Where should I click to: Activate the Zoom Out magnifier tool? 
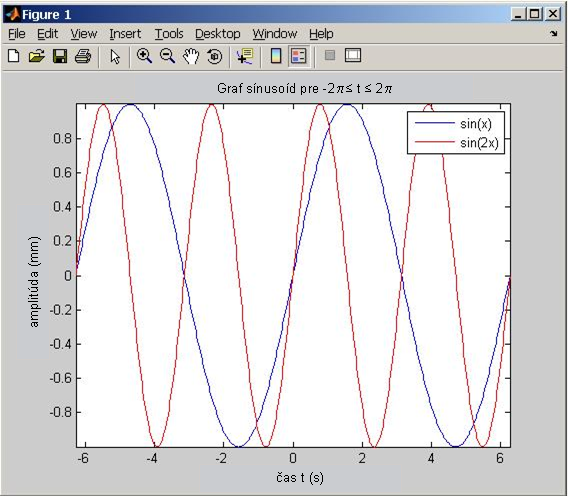167,56
